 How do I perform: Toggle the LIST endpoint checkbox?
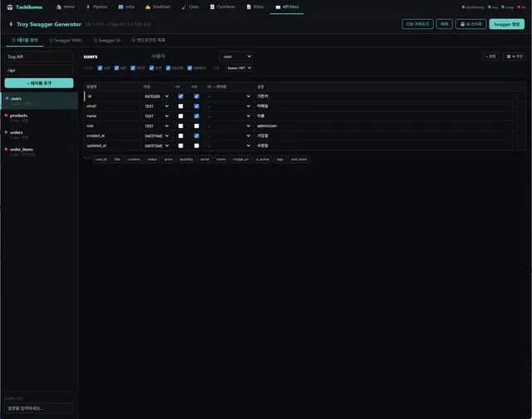coord(100,68)
